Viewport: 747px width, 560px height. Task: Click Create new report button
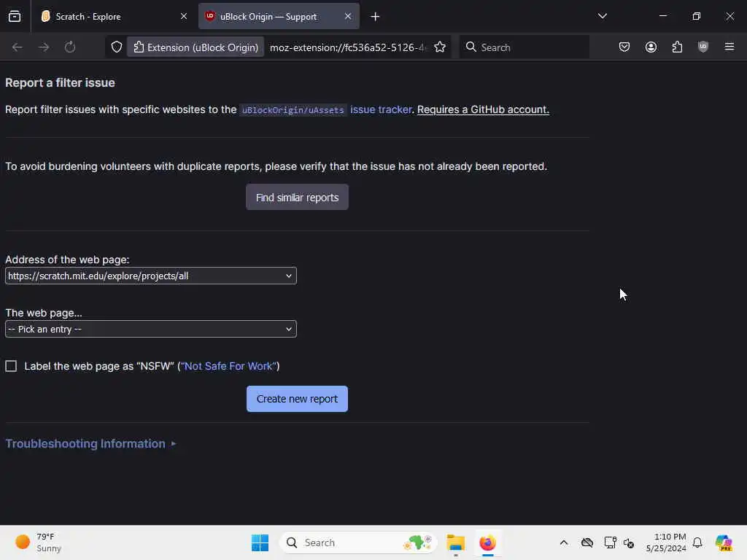tap(298, 399)
